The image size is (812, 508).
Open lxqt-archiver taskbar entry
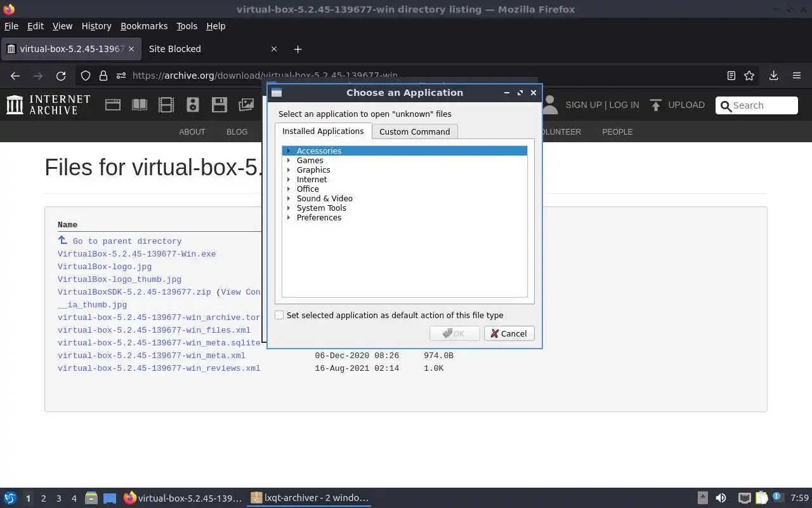tap(309, 498)
